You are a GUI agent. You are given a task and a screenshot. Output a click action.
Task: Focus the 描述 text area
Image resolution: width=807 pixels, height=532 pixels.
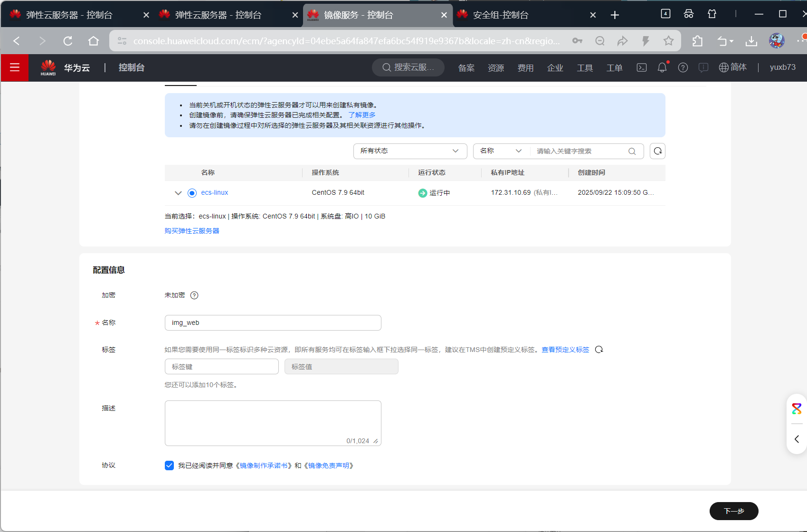(x=273, y=423)
